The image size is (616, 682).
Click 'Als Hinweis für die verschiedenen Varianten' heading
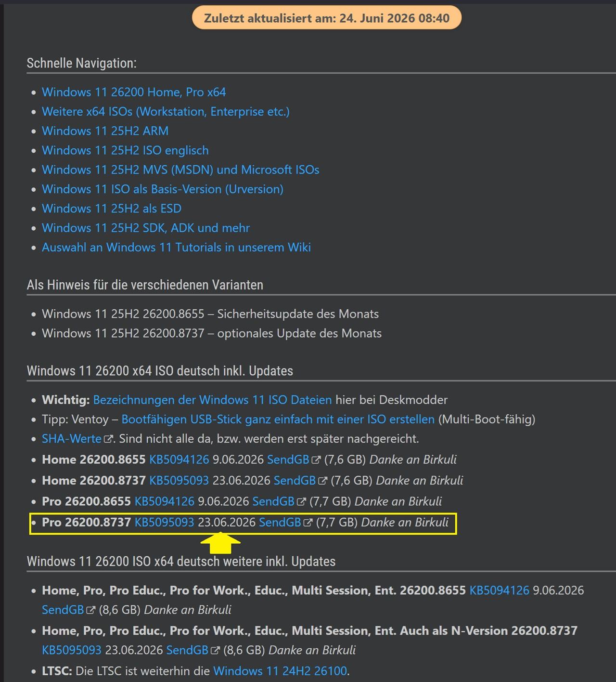tap(145, 285)
